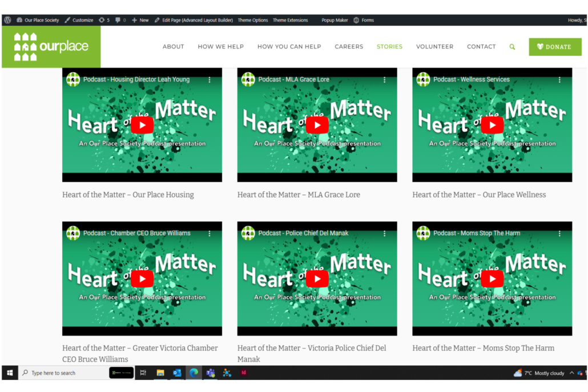Expand the system tray hidden icons chevron

(x=571, y=373)
